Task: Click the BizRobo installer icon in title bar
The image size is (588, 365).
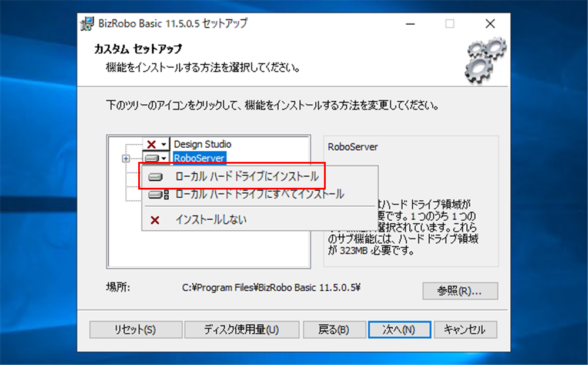Action: [88, 24]
